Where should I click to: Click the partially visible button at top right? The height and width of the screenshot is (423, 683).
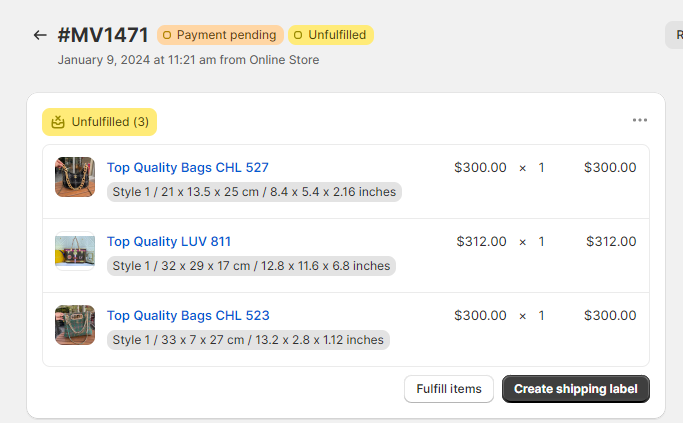[x=674, y=35]
